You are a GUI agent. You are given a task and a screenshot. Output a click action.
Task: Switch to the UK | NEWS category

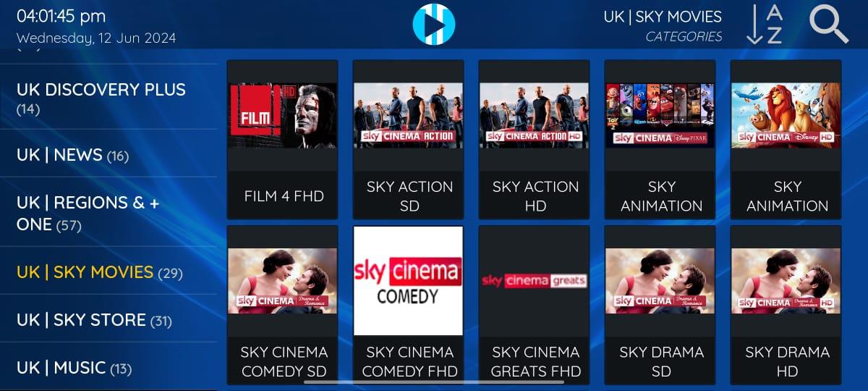(109, 154)
